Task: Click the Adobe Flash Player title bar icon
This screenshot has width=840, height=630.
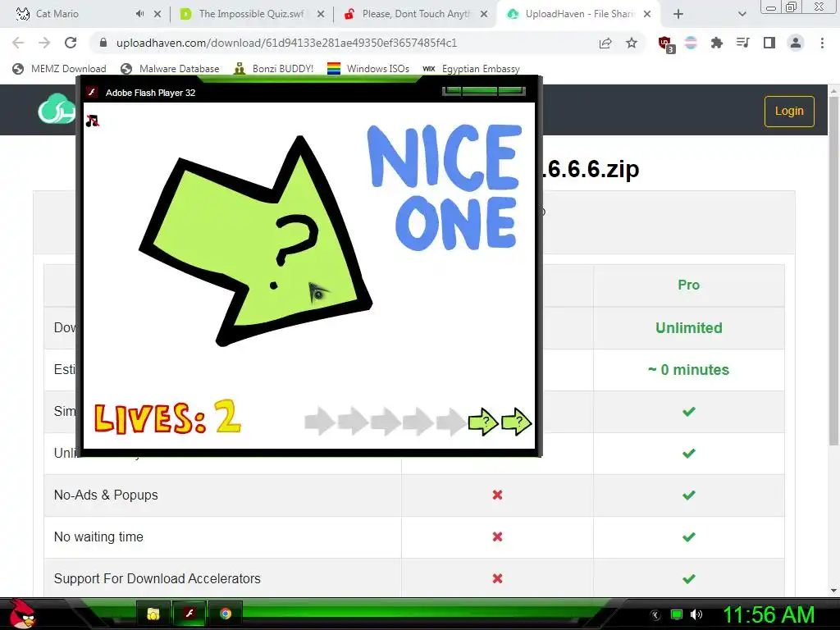Action: 92,92
